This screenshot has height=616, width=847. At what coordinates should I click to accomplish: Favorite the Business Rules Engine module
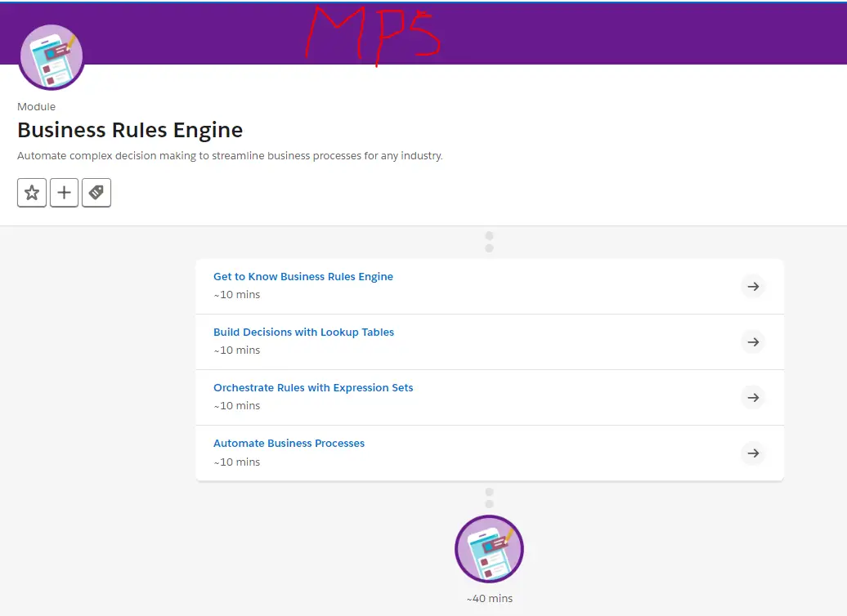[x=31, y=193]
